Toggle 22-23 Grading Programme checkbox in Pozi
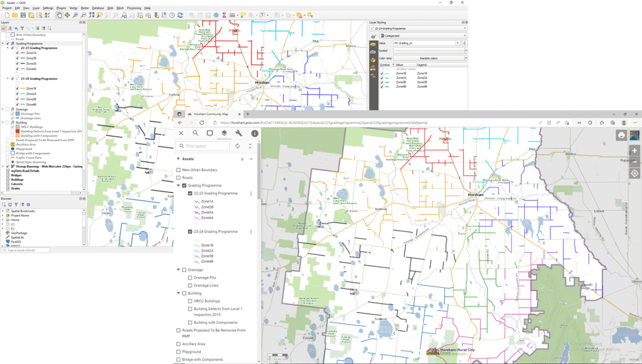 click(x=190, y=194)
